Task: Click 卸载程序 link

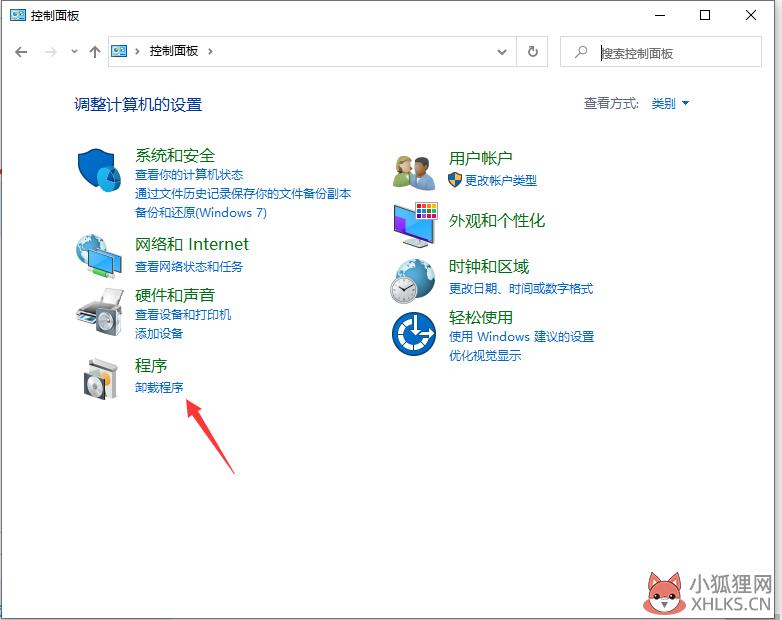Action: tap(159, 388)
